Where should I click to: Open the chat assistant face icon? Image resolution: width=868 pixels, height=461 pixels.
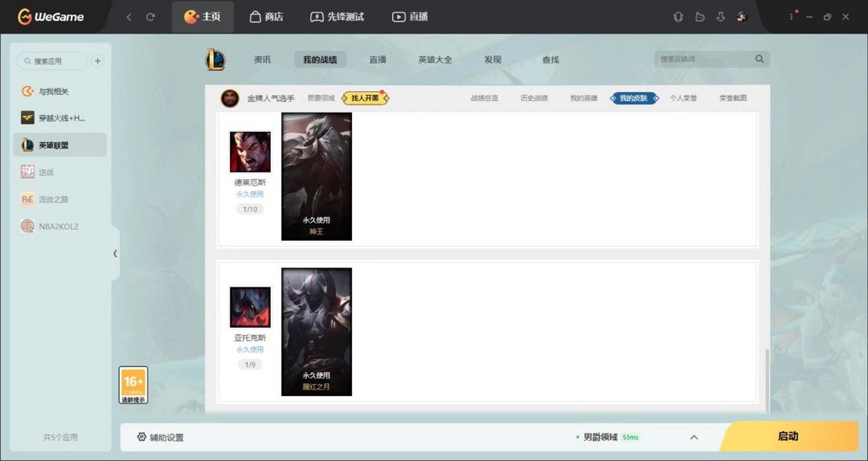click(700, 17)
